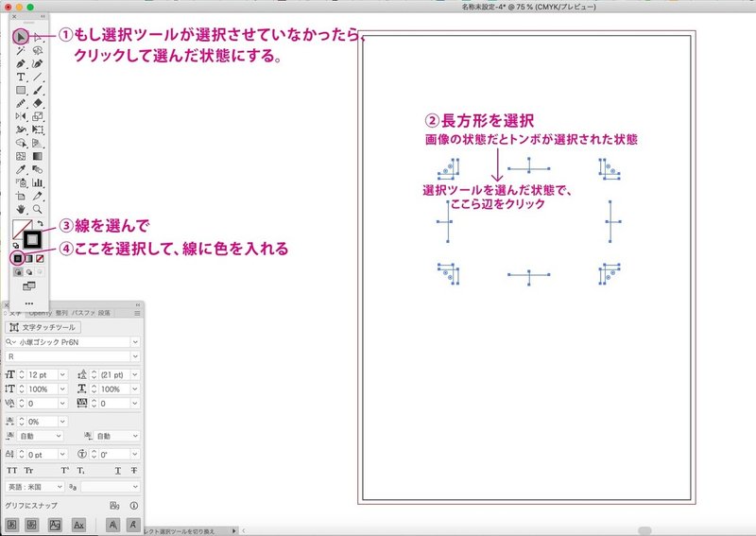
Task: Switch to the 段落 tab
Action: tap(104, 313)
